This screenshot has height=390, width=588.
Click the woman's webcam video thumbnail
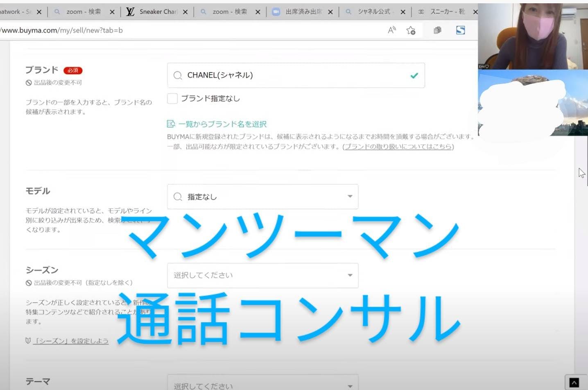[x=533, y=36]
